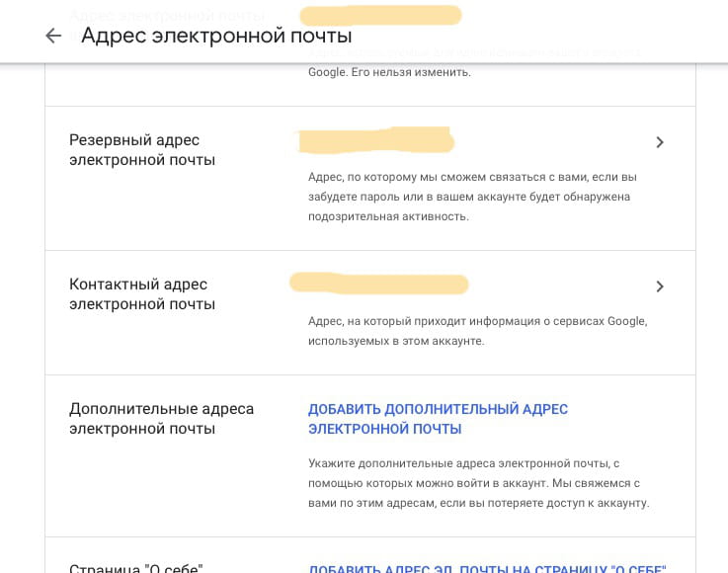Expand the contact email row via its chevron
Image resolution: width=728 pixels, height=573 pixels.
(x=660, y=286)
